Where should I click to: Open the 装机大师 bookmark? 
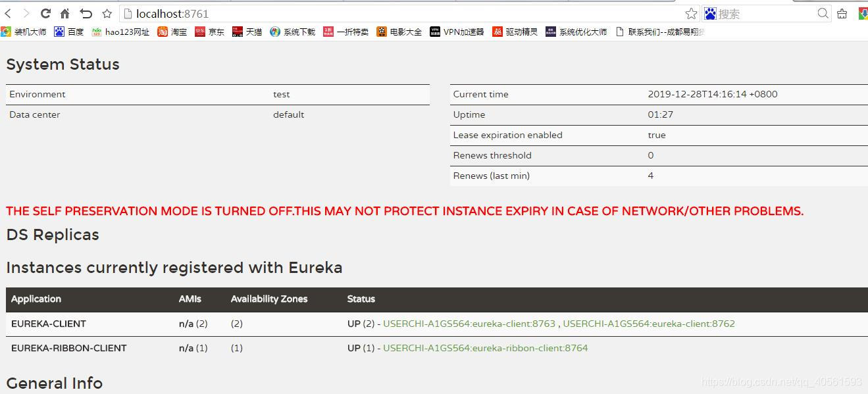pyautogui.click(x=24, y=32)
